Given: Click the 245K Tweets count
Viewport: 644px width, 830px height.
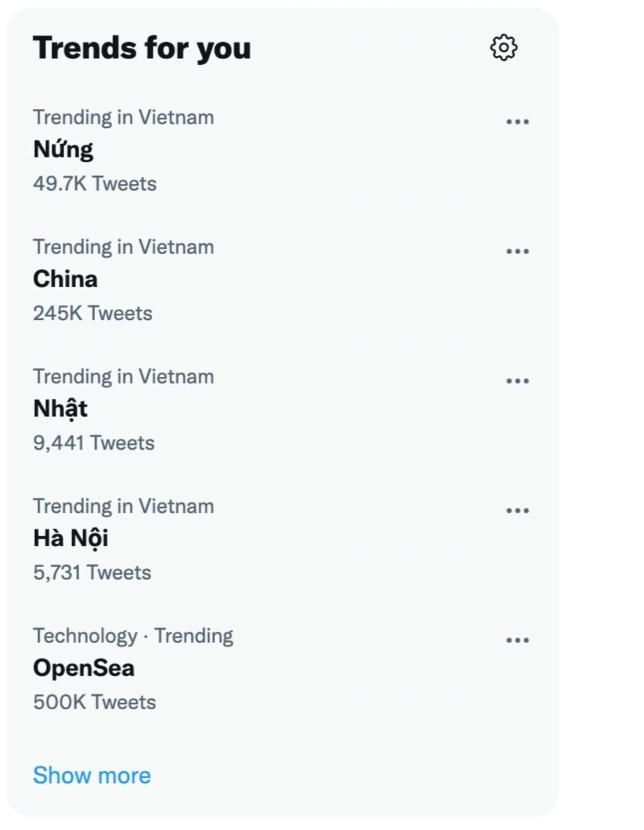Looking at the screenshot, I should tap(92, 313).
